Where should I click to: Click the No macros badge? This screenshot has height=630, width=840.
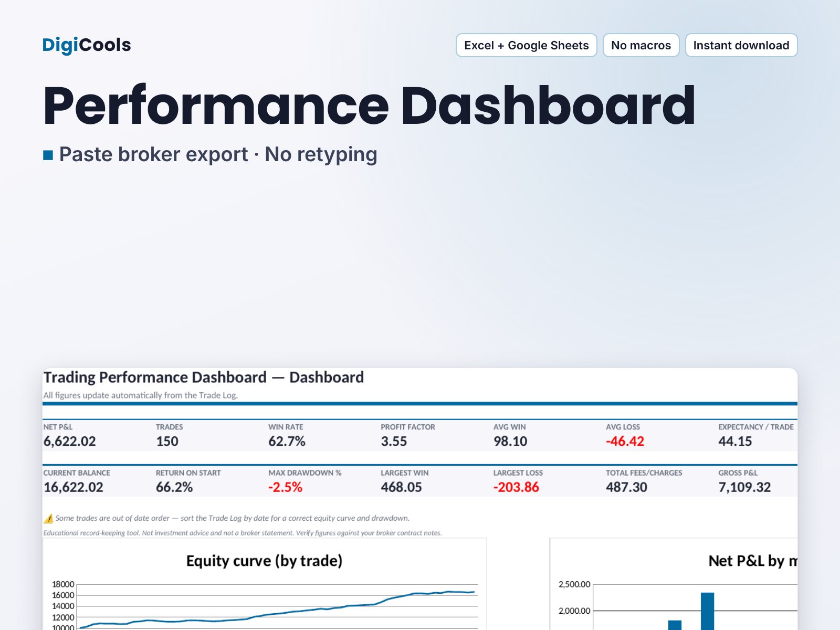click(641, 45)
